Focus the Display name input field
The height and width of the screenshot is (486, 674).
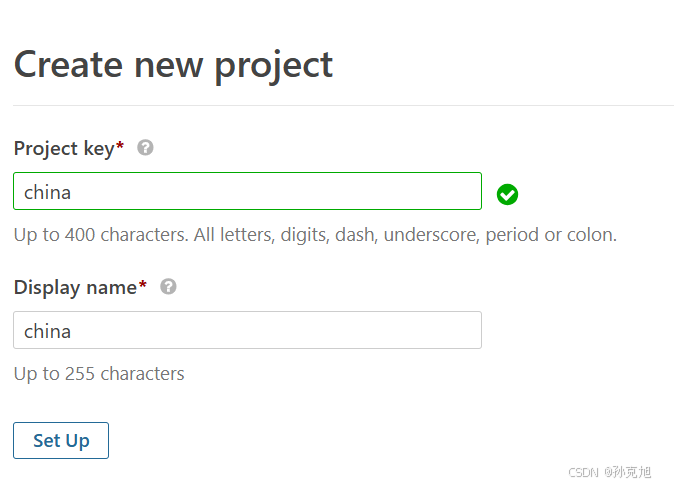click(x=248, y=330)
